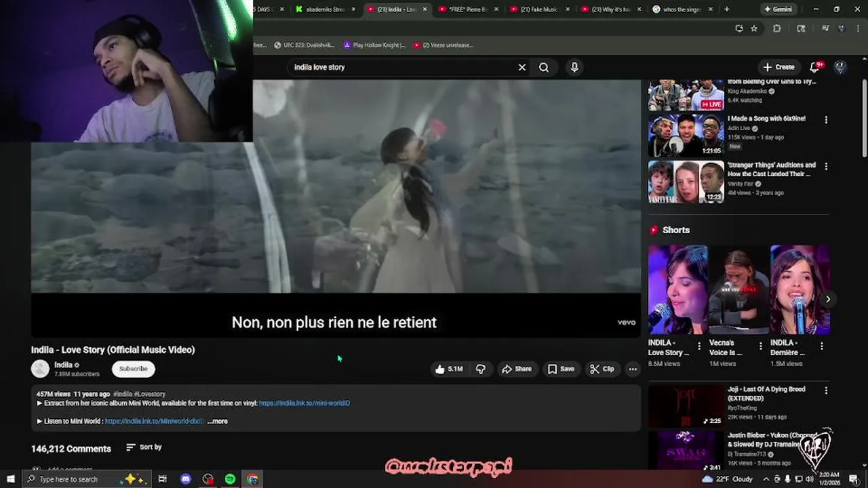The height and width of the screenshot is (488, 868).
Task: Open Gemini in Chrome
Action: click(x=778, y=9)
